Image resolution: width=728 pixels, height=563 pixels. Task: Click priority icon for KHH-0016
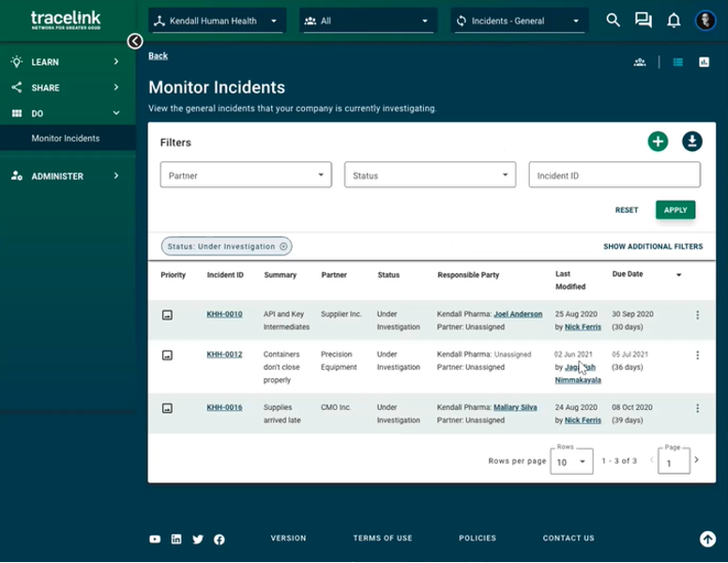167,408
